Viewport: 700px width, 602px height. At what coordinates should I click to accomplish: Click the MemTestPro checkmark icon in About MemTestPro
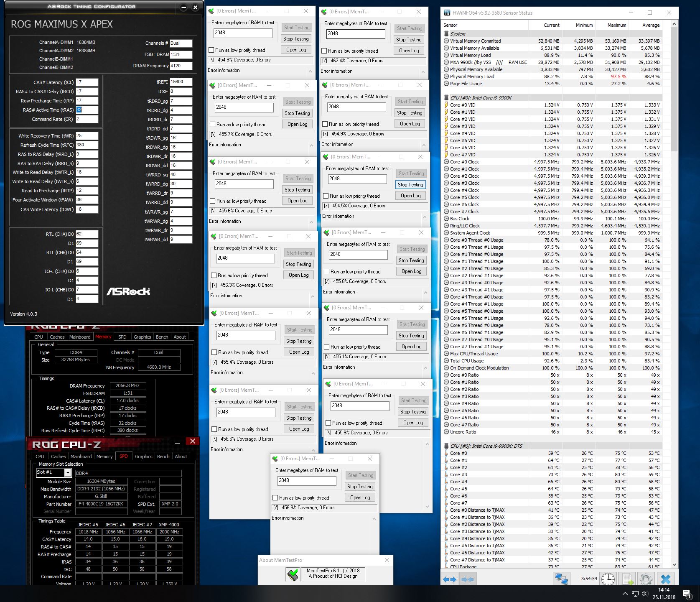pyautogui.click(x=293, y=574)
